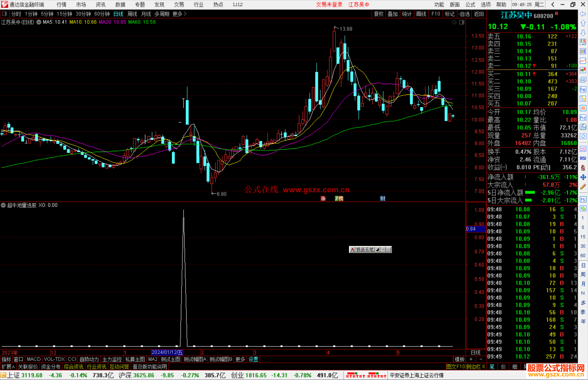
Task: Click the back arrow icon in right sidebar
Action: coord(583,14)
